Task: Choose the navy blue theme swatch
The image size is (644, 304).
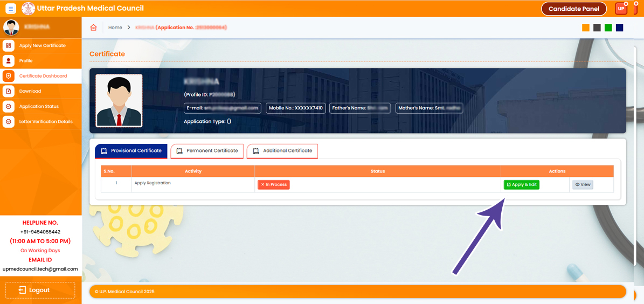Action: pos(619,28)
